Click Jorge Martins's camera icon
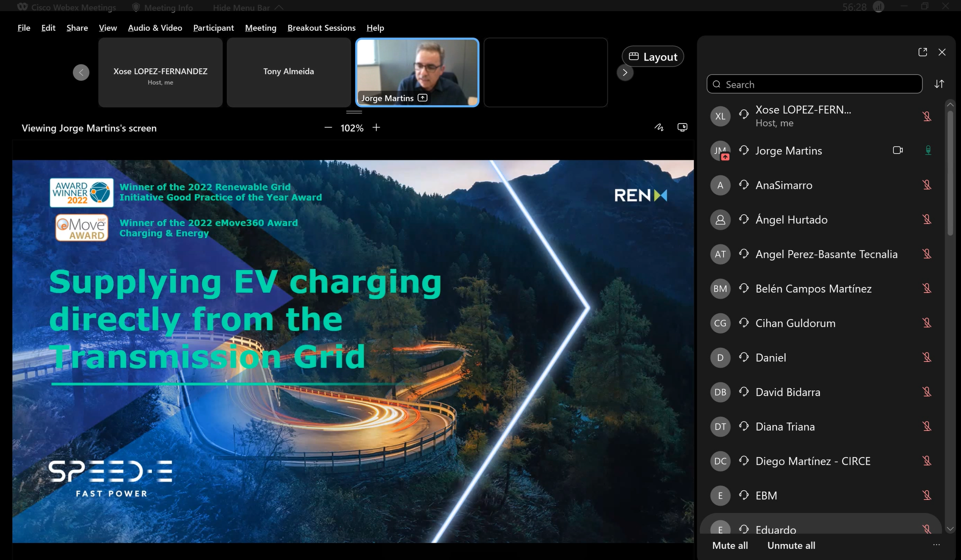 point(898,150)
